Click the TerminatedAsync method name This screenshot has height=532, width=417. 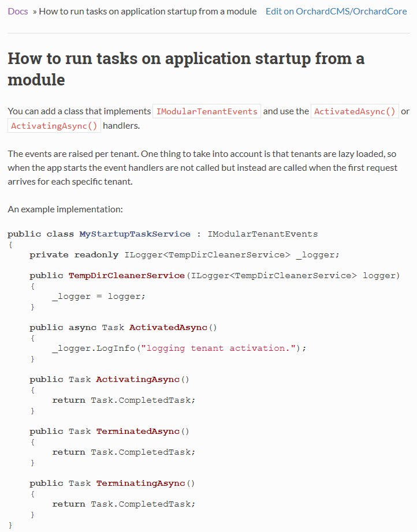click(137, 432)
